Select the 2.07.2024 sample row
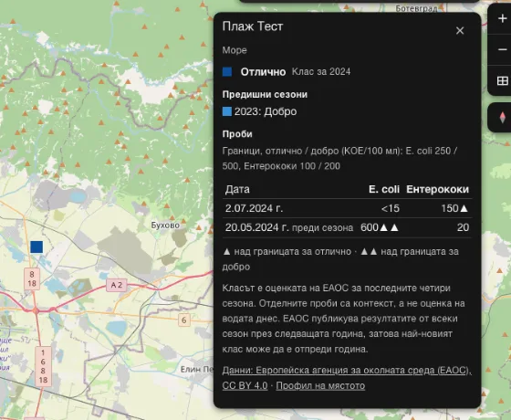511x420 pixels. 347,208
